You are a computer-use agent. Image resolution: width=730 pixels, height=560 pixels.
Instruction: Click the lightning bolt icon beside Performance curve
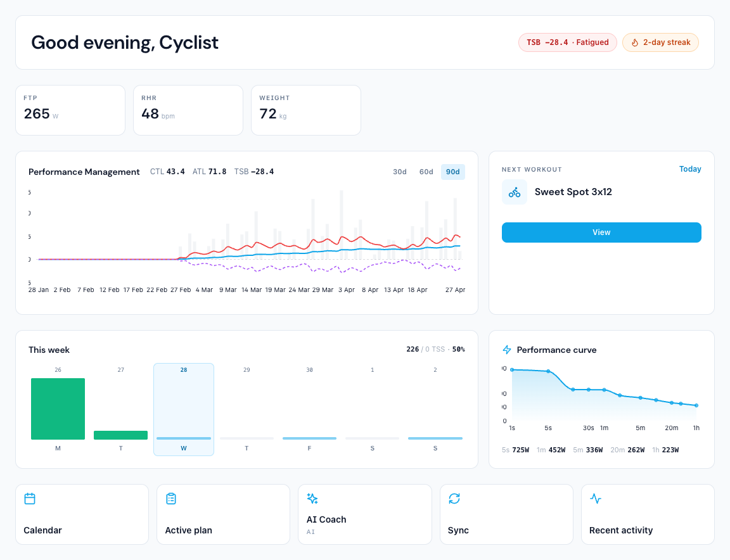pos(507,350)
